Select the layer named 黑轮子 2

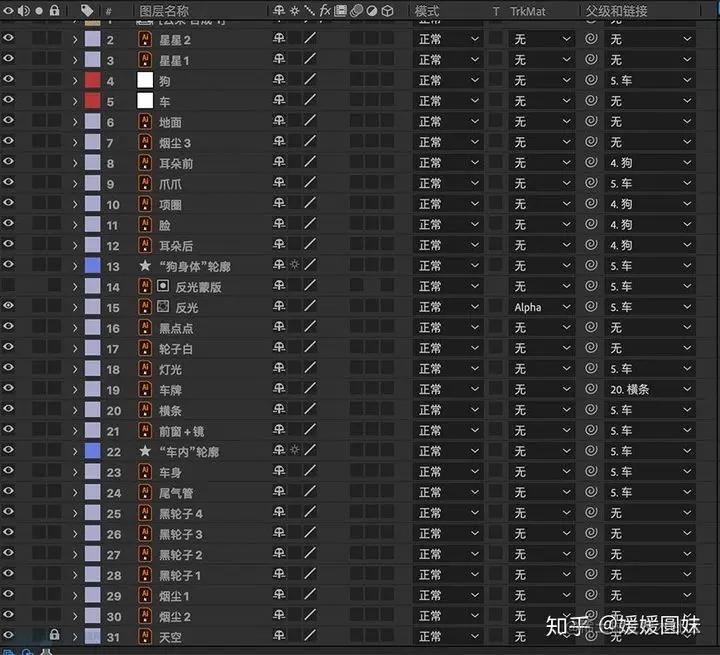pos(180,555)
